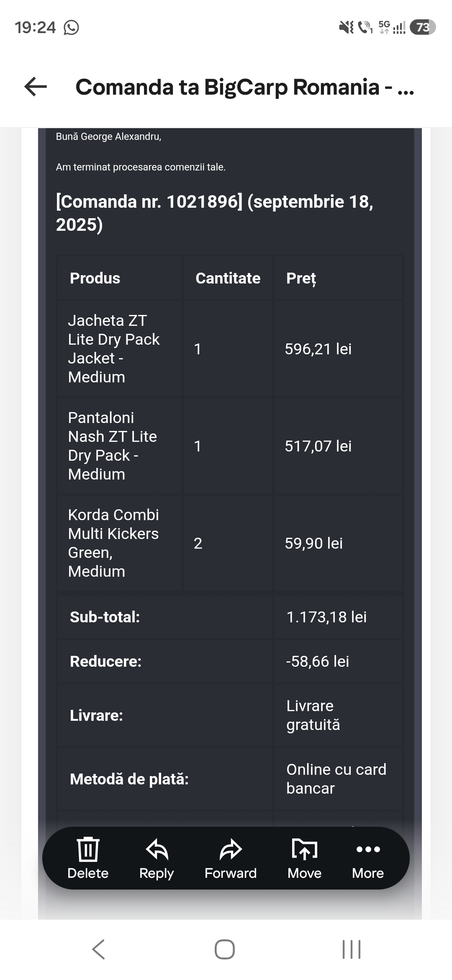Select the Pantaloni Nash ZT Lite product
The image size is (452, 980).
[x=112, y=446]
